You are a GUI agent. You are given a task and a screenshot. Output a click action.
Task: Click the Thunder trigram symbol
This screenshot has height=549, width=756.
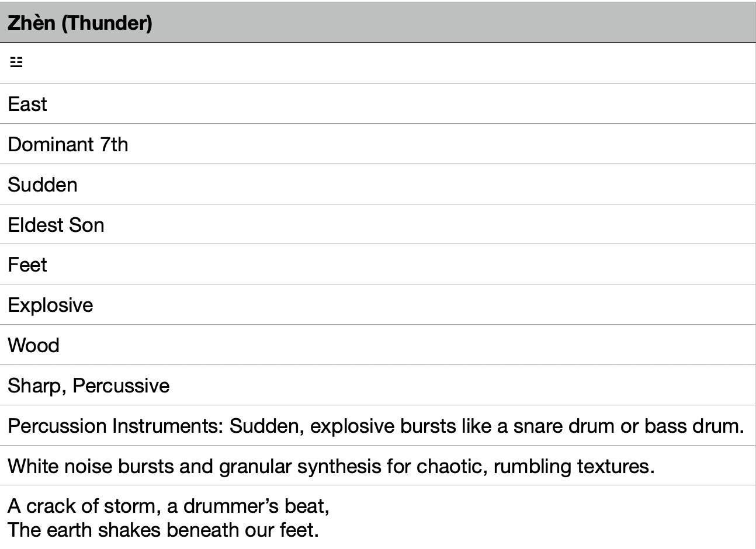coord(16,62)
